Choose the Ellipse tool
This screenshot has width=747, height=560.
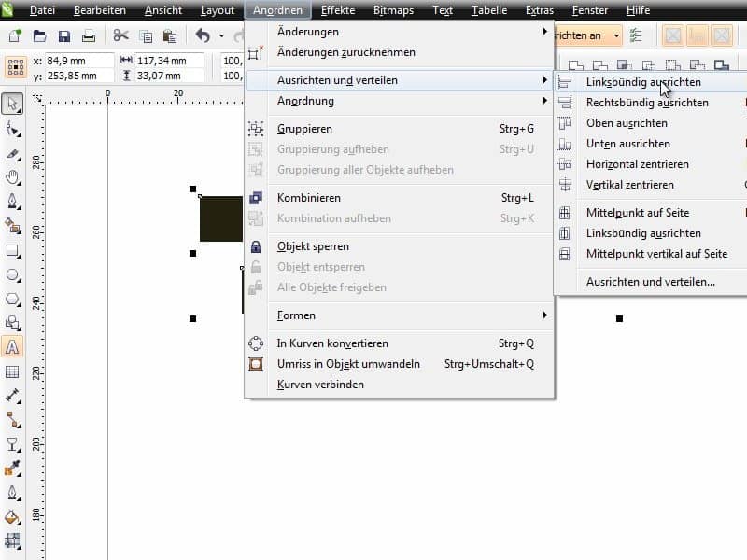tap(13, 274)
